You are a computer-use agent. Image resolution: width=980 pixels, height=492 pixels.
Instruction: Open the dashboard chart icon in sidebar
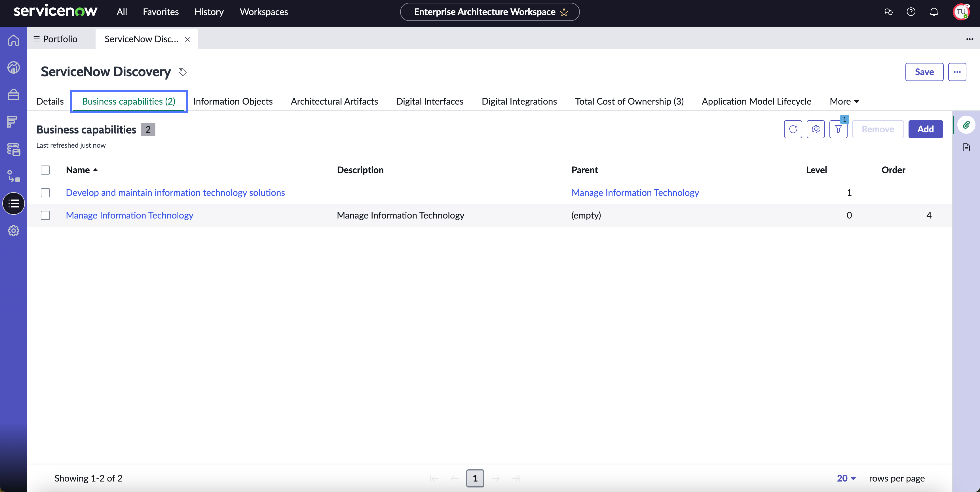(14, 67)
